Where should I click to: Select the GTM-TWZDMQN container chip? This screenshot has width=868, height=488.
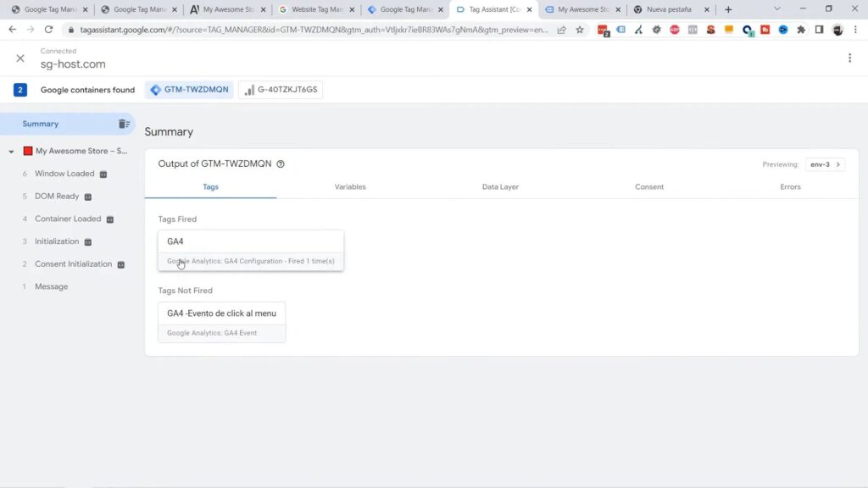coord(189,90)
